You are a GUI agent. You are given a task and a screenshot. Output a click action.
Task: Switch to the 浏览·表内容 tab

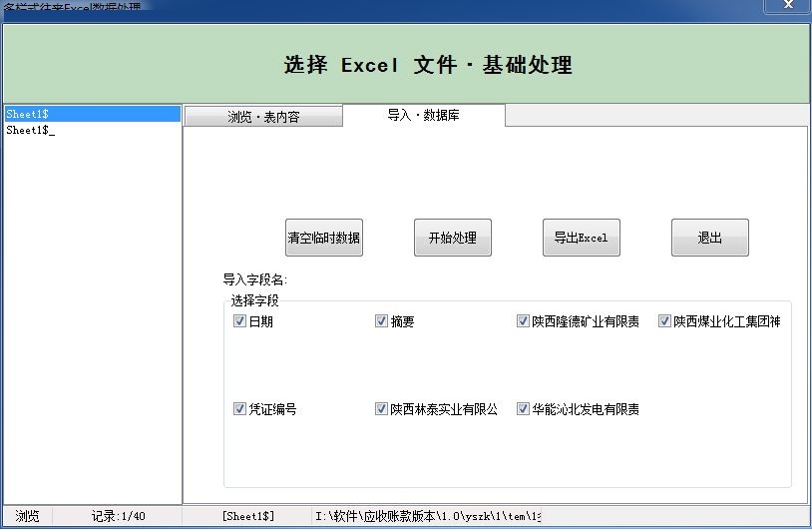point(263,117)
